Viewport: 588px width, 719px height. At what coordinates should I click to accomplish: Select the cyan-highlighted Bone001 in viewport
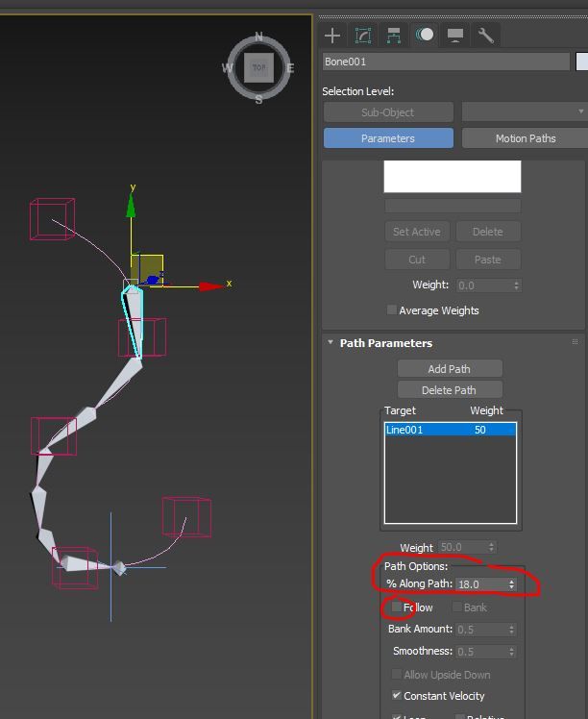[x=133, y=321]
